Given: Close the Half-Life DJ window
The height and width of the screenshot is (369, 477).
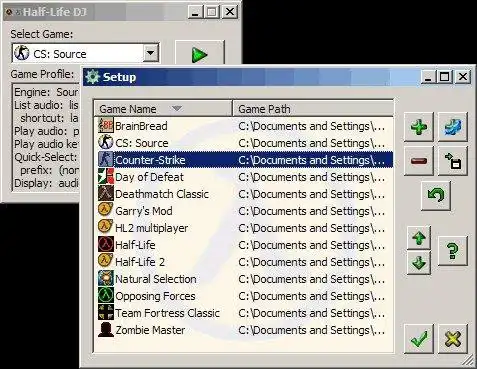Looking at the screenshot, I should [230, 12].
